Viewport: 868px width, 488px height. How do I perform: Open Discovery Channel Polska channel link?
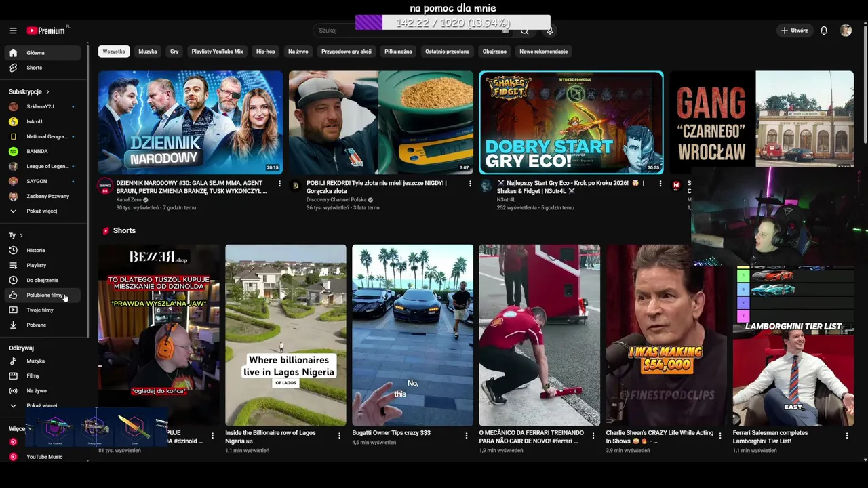pyautogui.click(x=336, y=200)
